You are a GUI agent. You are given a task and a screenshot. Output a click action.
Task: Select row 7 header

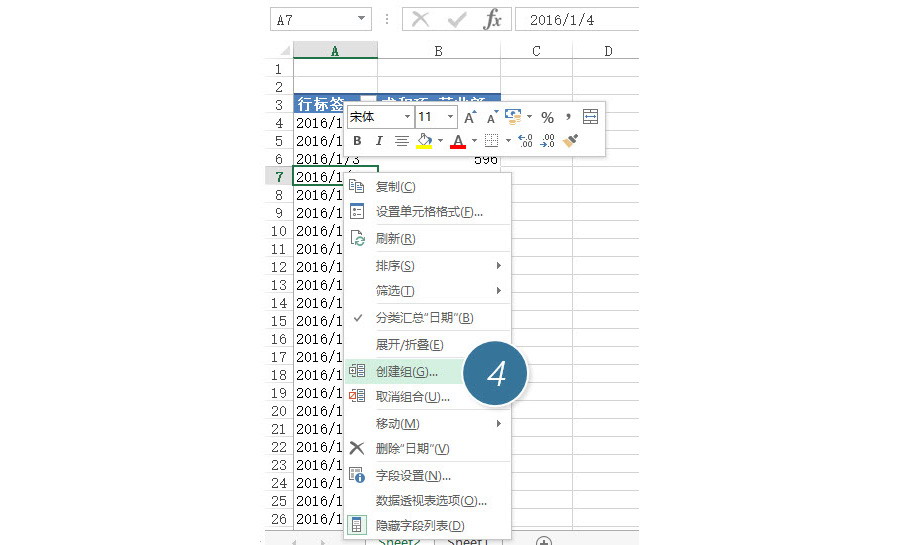pos(279,176)
